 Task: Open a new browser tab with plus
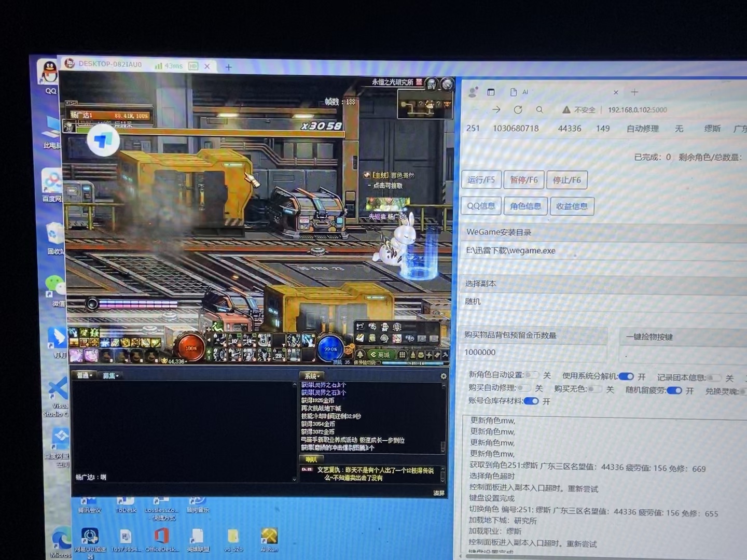pos(634,92)
